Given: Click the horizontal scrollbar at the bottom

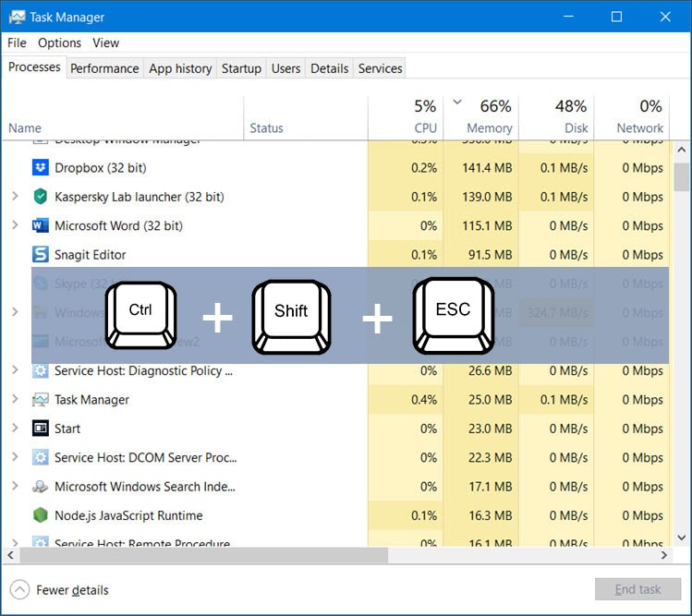Looking at the screenshot, I should 333,555.
